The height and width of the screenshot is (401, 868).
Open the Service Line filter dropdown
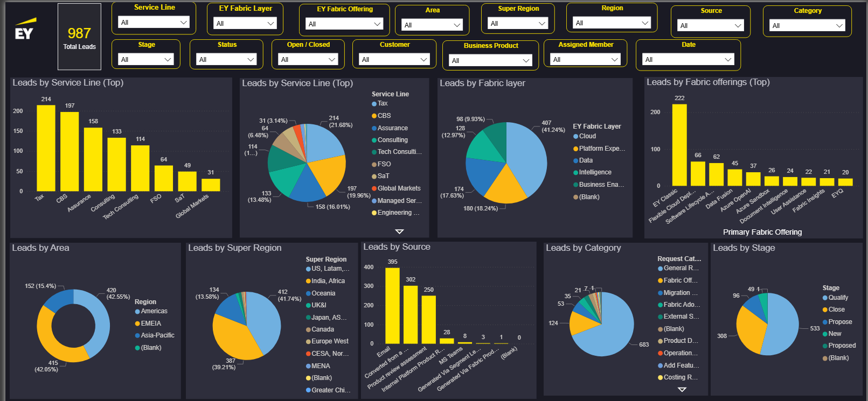tap(154, 22)
